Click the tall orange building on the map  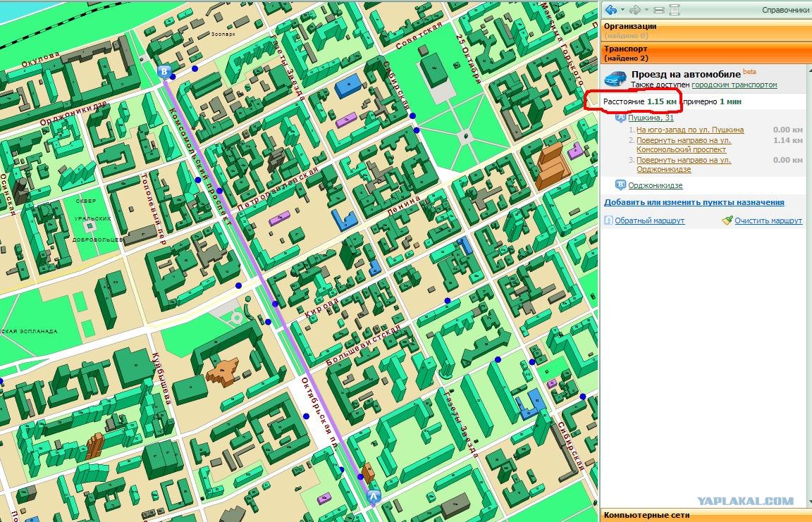[x=553, y=166]
